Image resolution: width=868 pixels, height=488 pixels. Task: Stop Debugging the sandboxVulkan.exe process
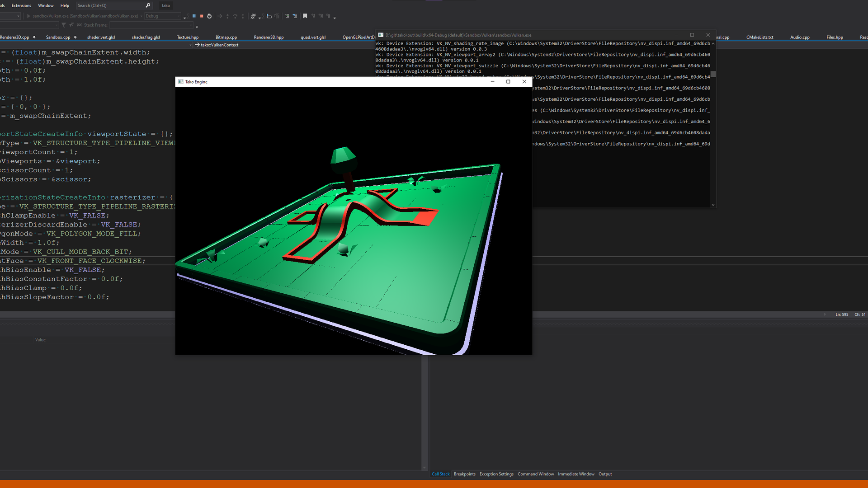point(201,16)
